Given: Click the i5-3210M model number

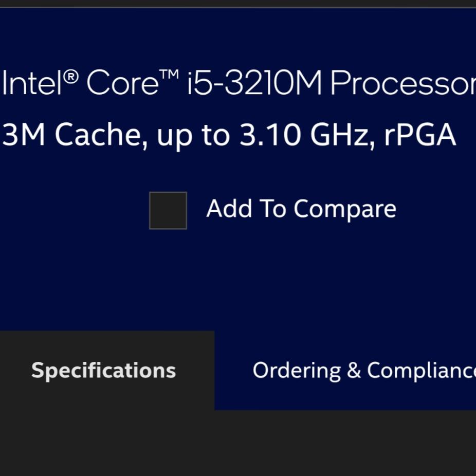Looking at the screenshot, I should (254, 84).
